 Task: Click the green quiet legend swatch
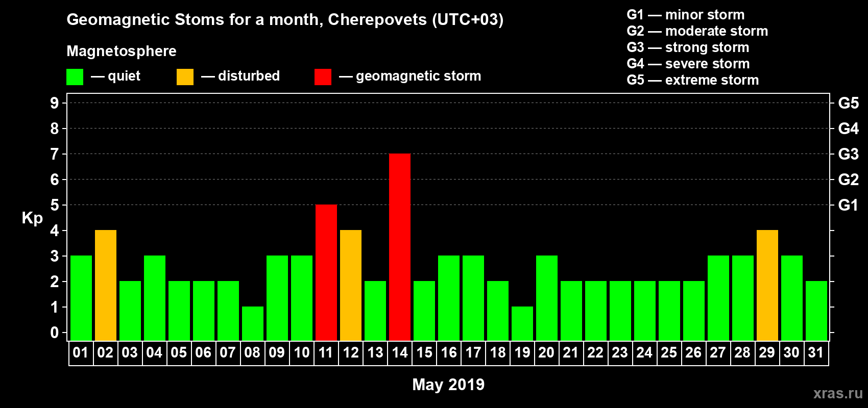click(75, 77)
